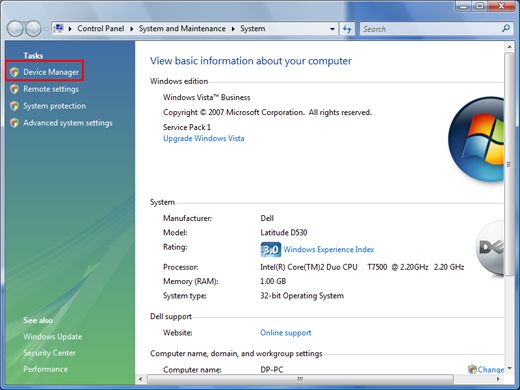Focus the Search input field
Screen dimensions: 520x390
click(431, 29)
